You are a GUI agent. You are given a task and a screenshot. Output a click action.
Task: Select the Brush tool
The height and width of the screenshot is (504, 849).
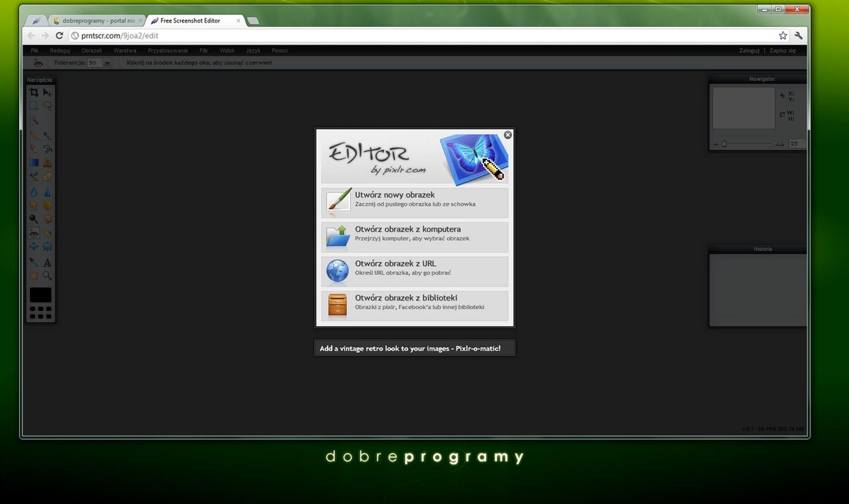click(x=47, y=135)
